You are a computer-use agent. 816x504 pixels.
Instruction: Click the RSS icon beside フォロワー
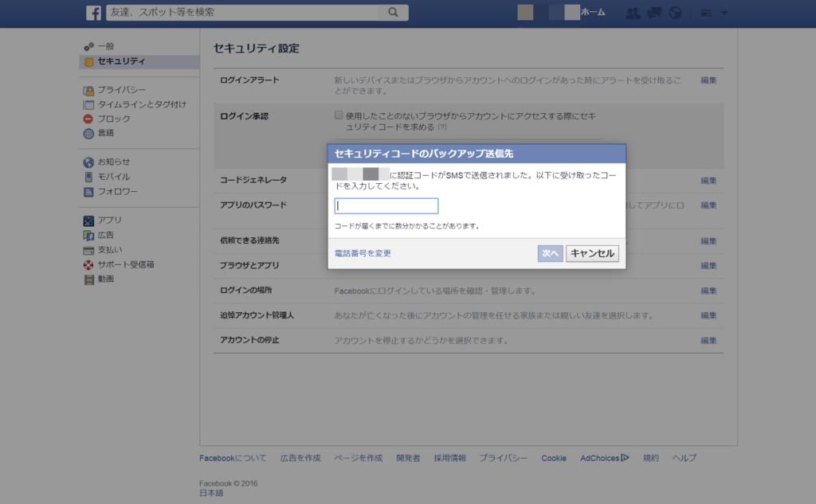tap(88, 192)
